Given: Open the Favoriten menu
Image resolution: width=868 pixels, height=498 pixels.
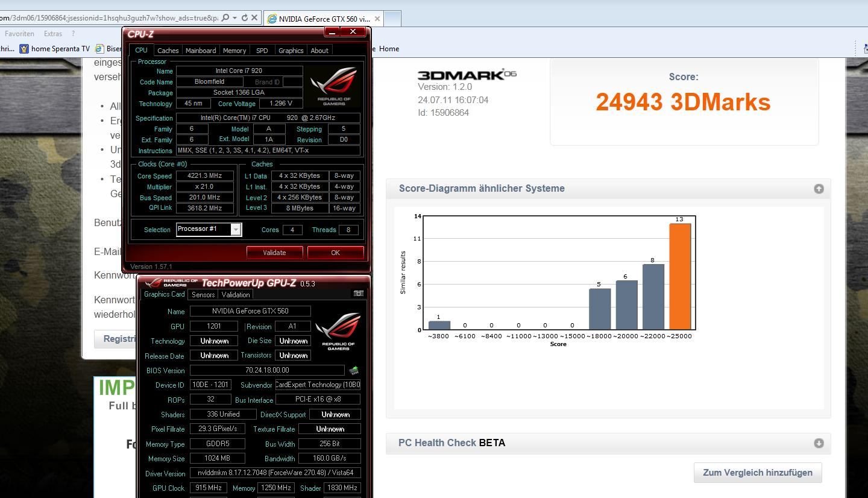Looking at the screenshot, I should tap(19, 34).
